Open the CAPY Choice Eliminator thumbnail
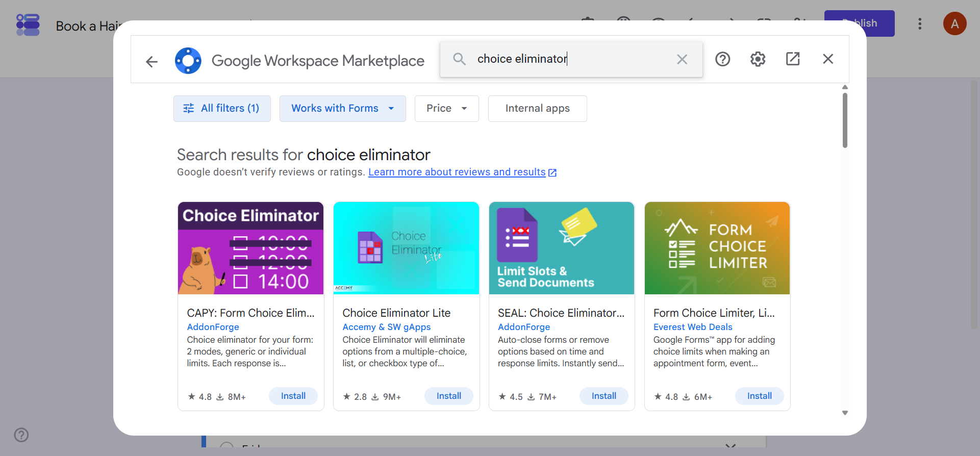Screen dimensions: 980x456 250,248
